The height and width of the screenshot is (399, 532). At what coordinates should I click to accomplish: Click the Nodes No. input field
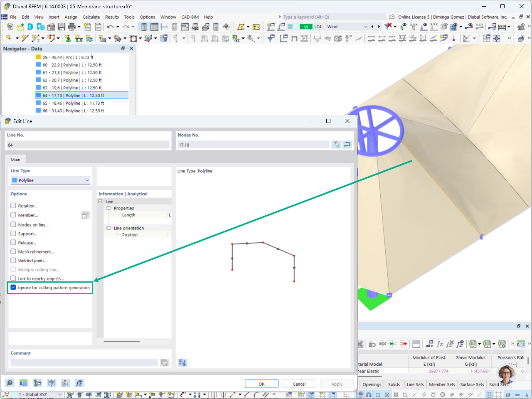pyautogui.click(x=254, y=145)
